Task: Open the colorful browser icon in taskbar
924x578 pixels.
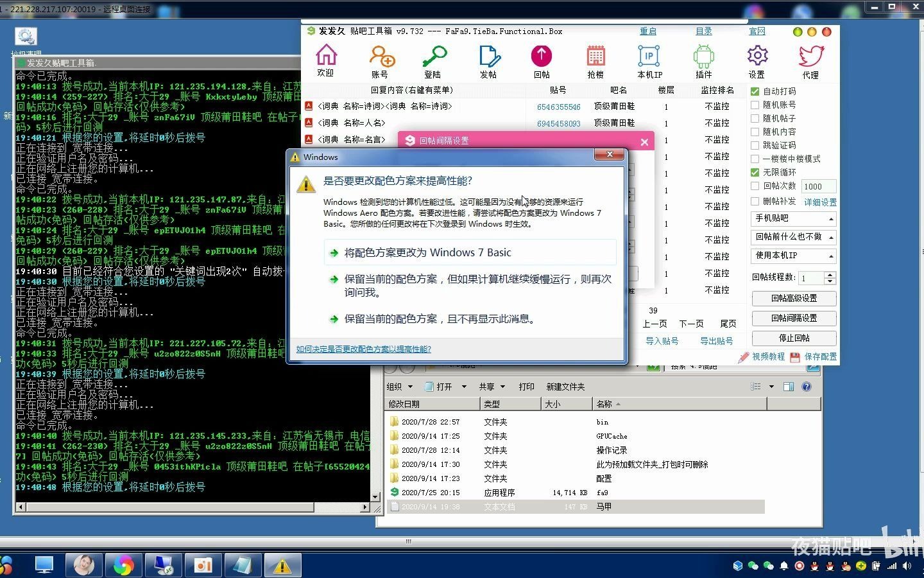Action: 123,565
